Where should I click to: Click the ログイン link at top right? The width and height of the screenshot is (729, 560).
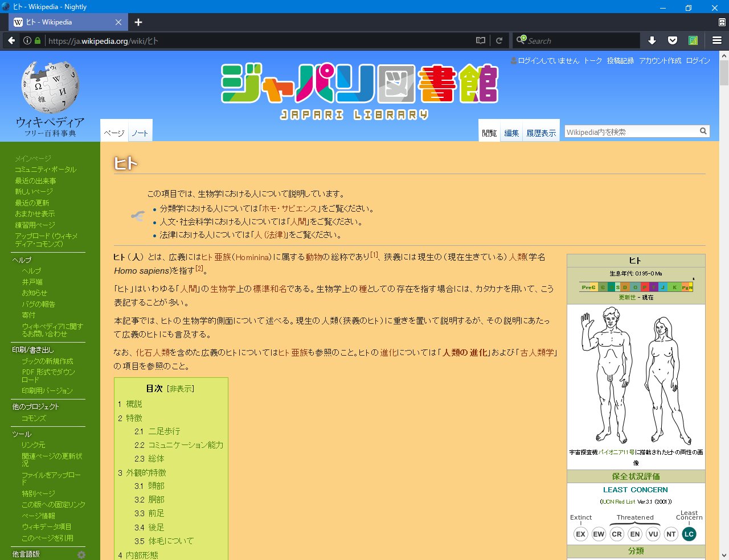point(698,60)
